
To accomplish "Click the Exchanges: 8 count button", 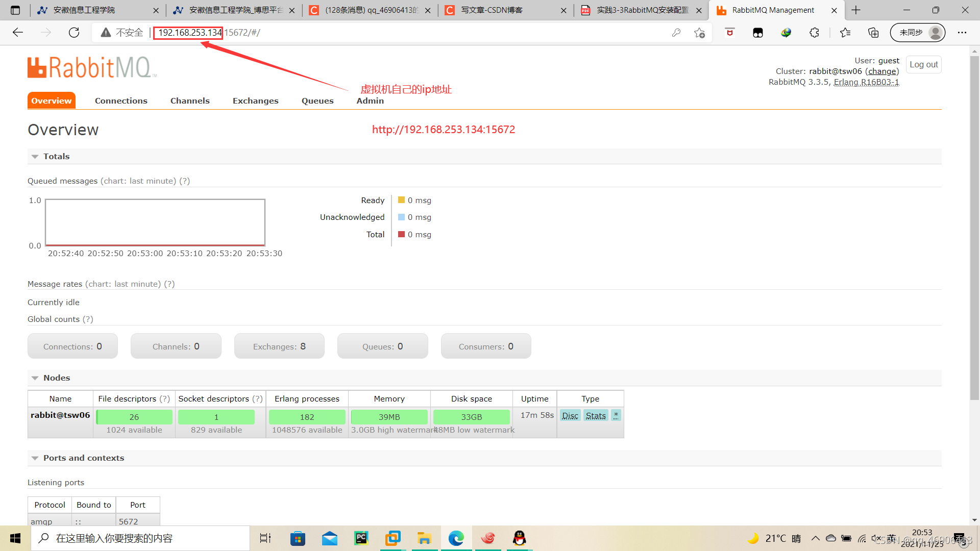I will 279,346.
